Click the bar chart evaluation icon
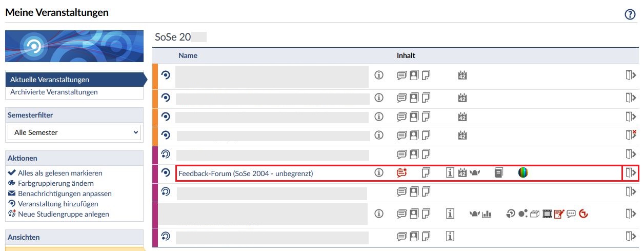The image size is (644, 251). point(487,214)
